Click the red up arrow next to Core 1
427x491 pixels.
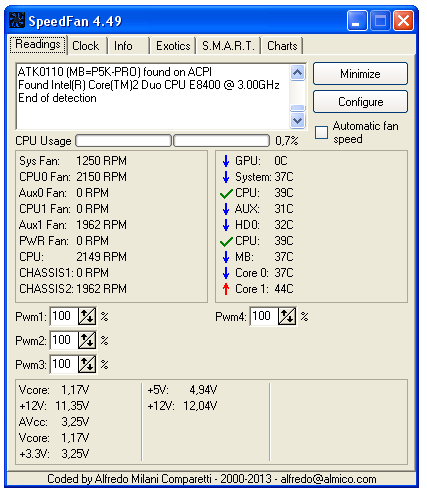[226, 289]
